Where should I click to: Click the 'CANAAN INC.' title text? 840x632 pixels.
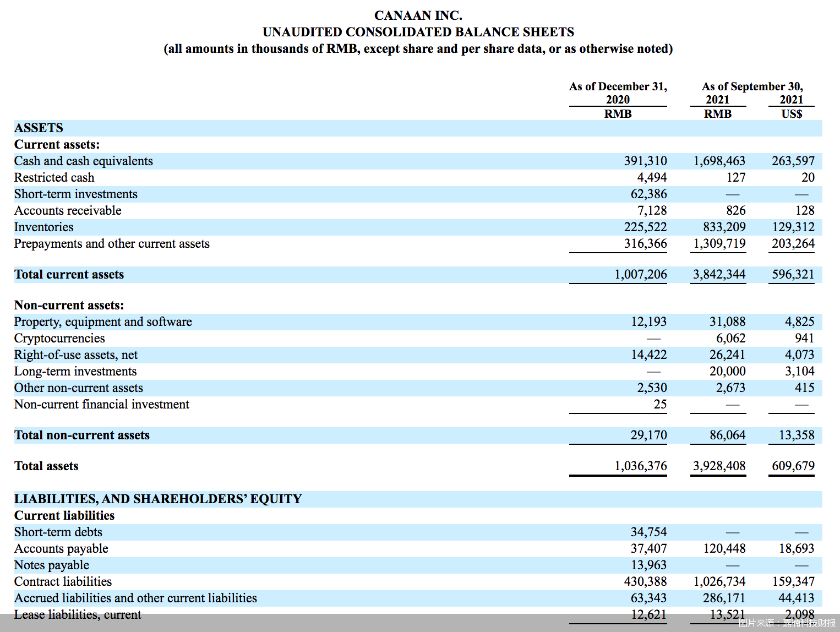pos(418,15)
